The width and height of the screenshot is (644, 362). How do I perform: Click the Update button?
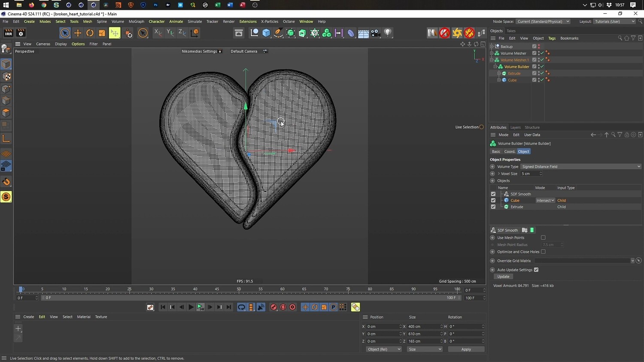coord(503,277)
